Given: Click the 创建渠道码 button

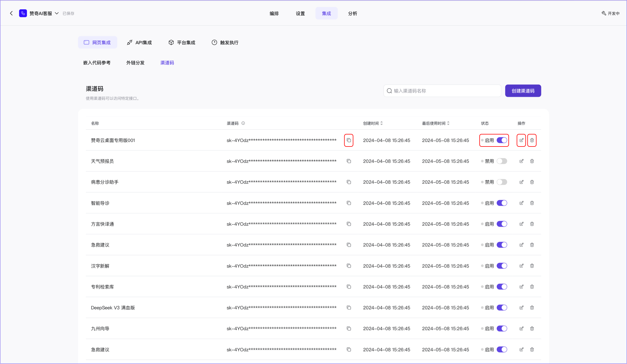Looking at the screenshot, I should (523, 91).
